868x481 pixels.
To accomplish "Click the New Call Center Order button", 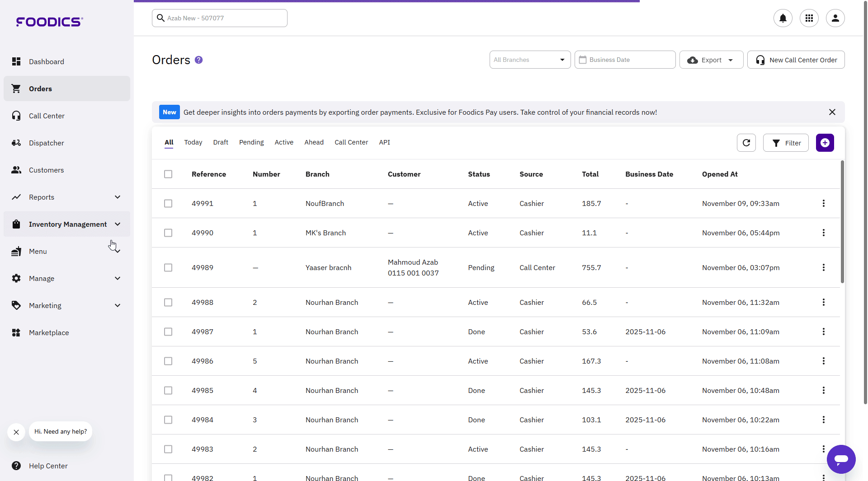I will coord(795,60).
